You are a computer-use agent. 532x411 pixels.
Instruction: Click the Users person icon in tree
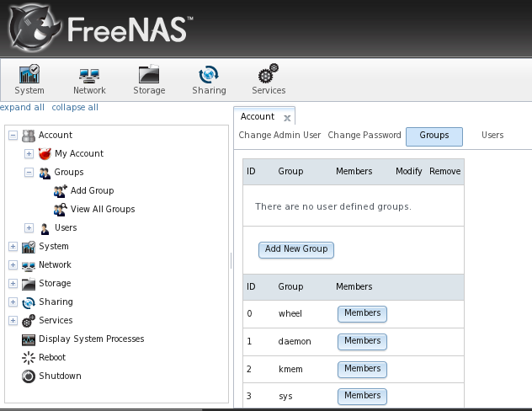[45, 228]
